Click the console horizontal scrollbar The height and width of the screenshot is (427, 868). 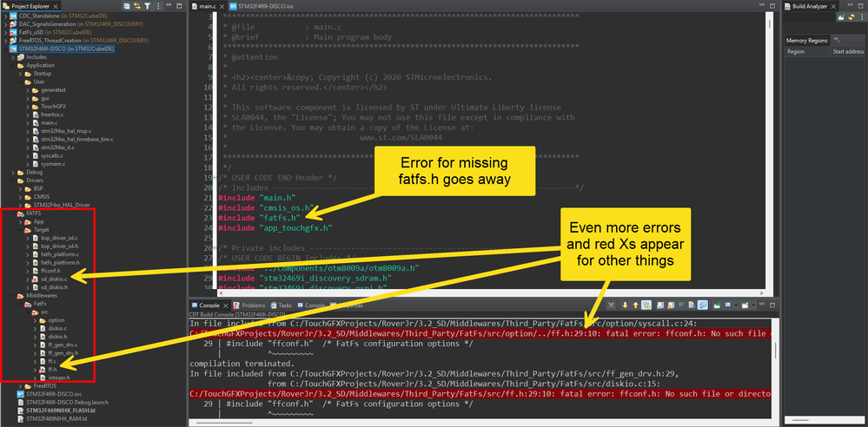coord(480,423)
